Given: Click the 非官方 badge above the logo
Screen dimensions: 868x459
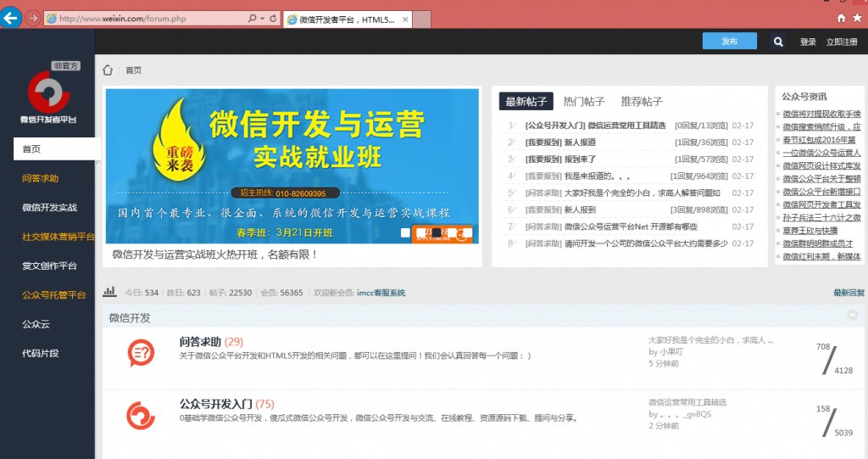Looking at the screenshot, I should point(66,66).
